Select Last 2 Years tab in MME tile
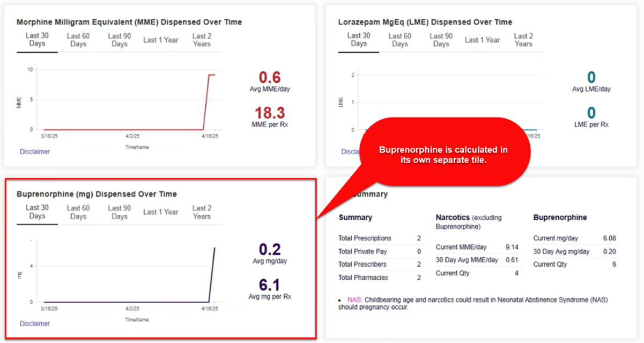The width and height of the screenshot is (644, 343). coord(202,40)
